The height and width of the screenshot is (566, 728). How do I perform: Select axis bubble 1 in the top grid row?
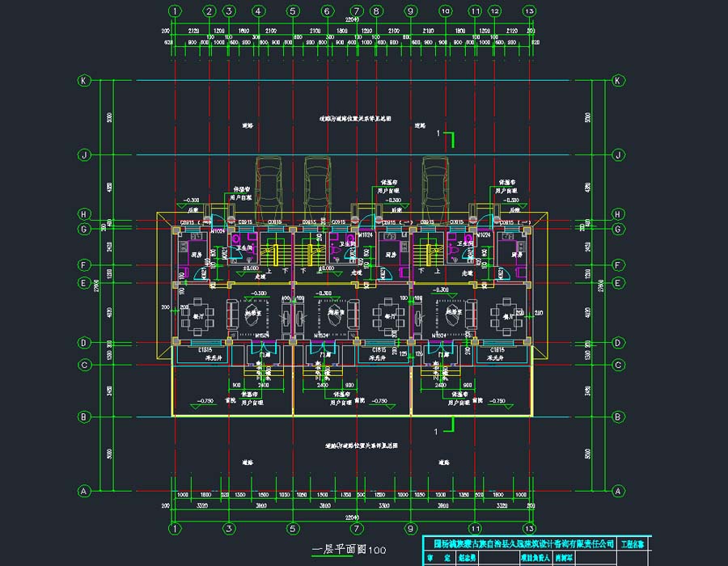(175, 11)
